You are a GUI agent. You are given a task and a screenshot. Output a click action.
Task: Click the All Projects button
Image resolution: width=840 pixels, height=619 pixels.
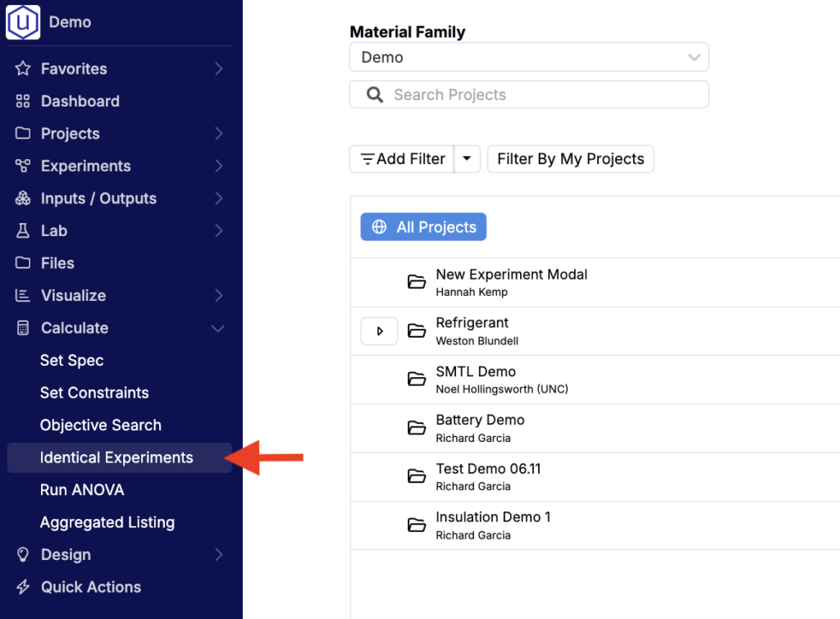(x=423, y=227)
